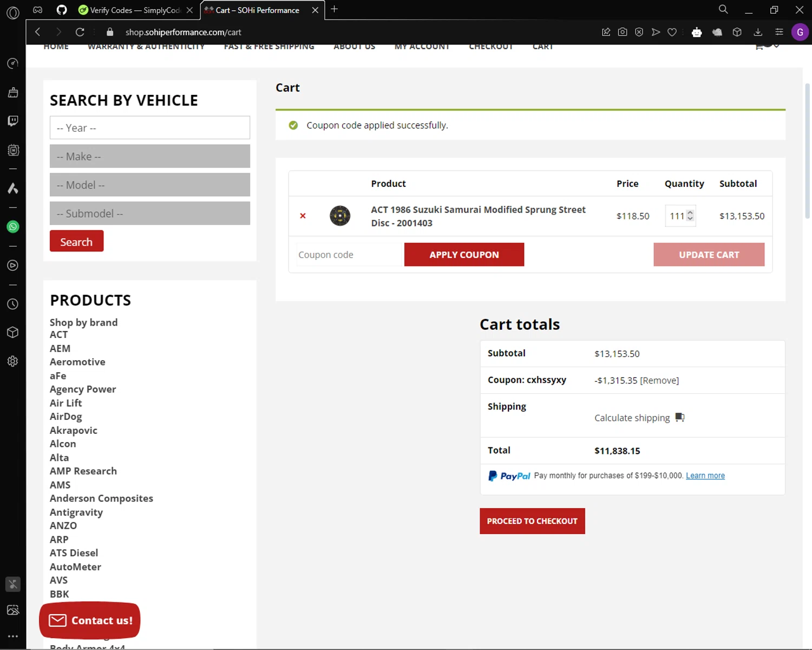Open the Opera menu logo

click(13, 12)
